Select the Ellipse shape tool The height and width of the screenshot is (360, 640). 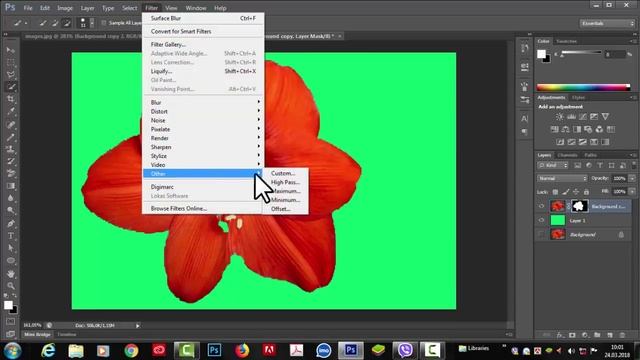click(11, 260)
